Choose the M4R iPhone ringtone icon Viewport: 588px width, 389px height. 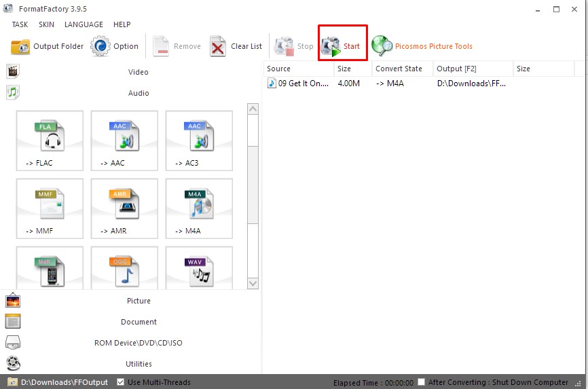tap(50, 268)
